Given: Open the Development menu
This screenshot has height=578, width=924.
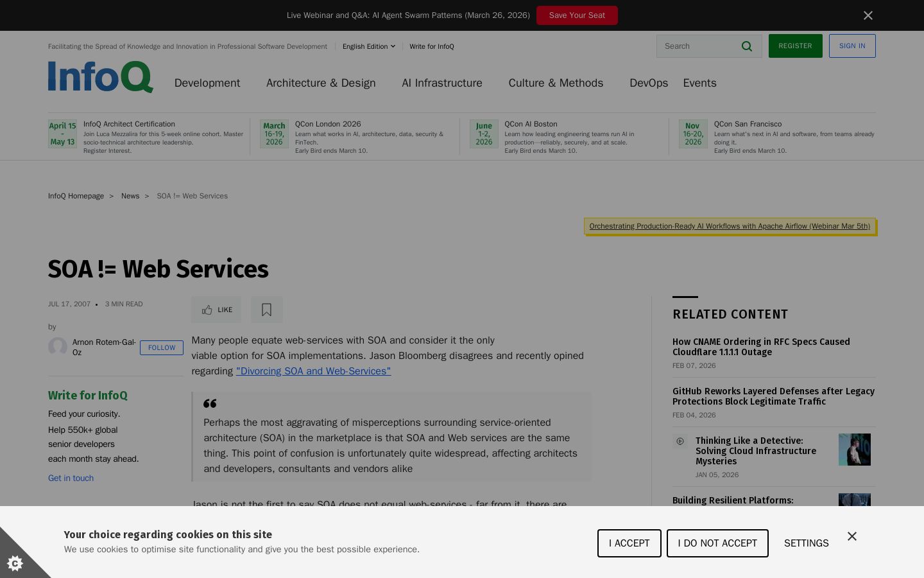Looking at the screenshot, I should 207,83.
